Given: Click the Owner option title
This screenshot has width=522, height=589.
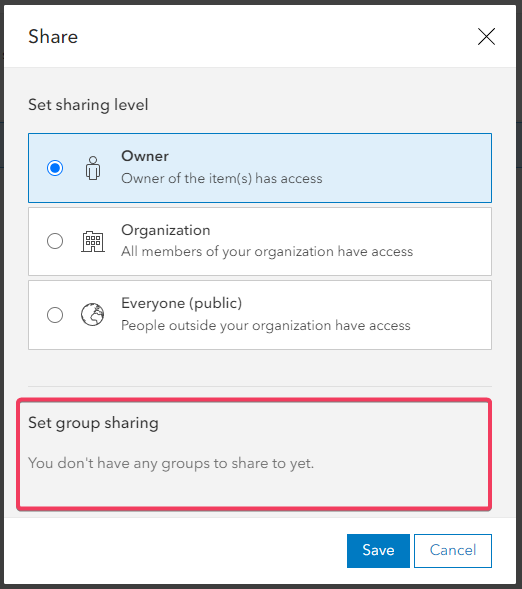Looking at the screenshot, I should click(145, 156).
